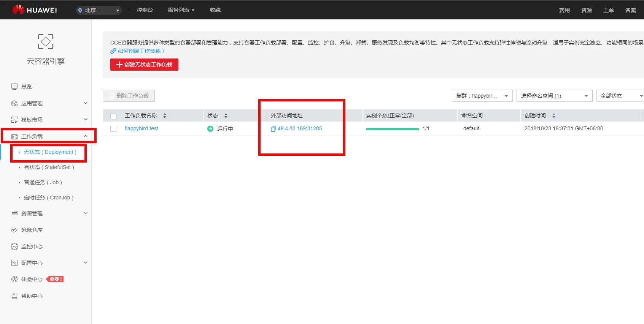
Task: Collapse the 工作负载 chevron
Action: pyautogui.click(x=86, y=136)
